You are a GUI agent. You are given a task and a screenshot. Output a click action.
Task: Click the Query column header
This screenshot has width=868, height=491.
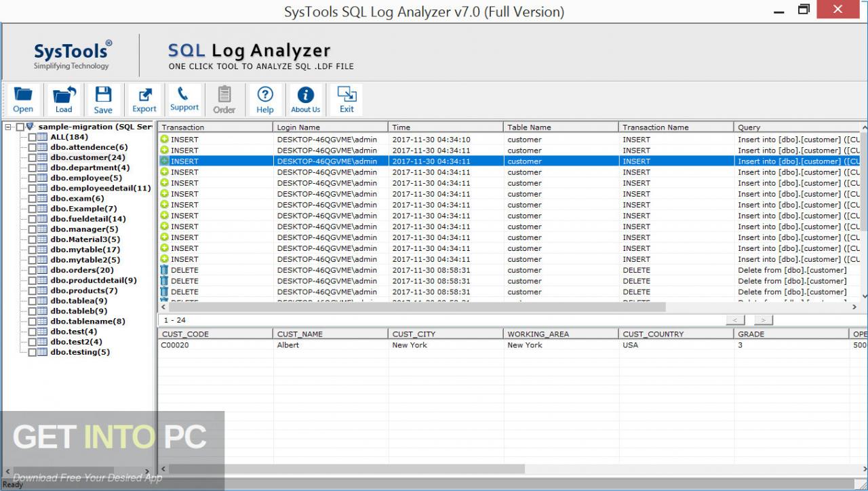(797, 127)
